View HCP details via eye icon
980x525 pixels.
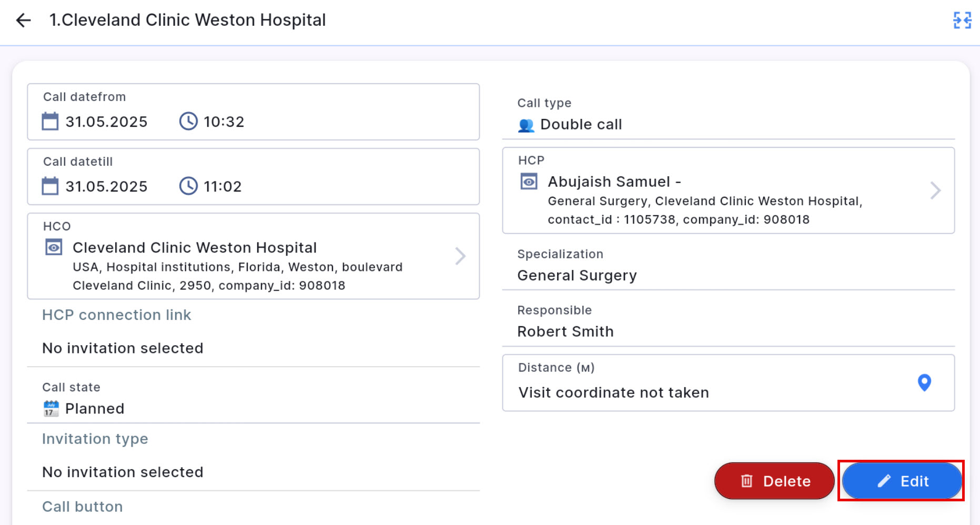tap(529, 181)
